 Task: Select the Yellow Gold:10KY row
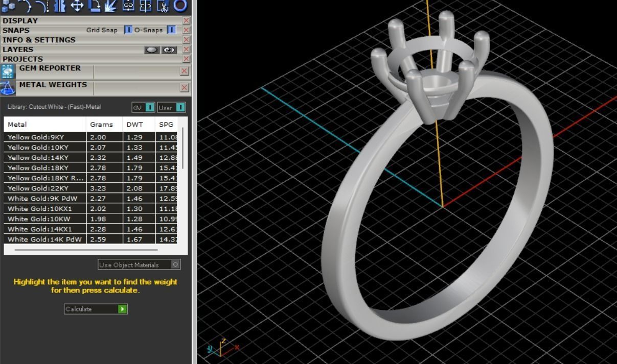pos(90,148)
